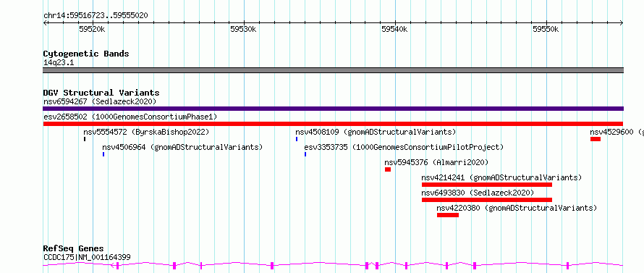Select the esv3353735 blue variant marker

305,154
